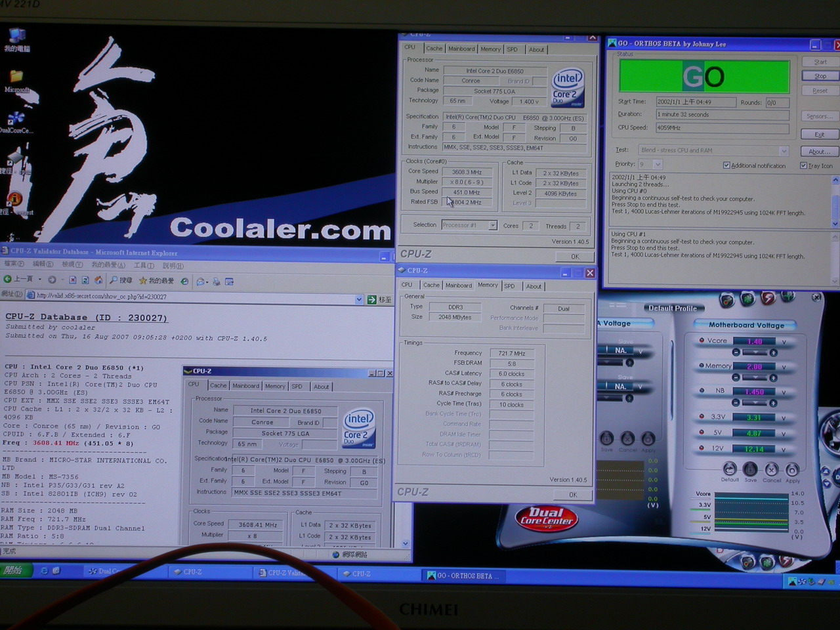
Task: Toggle Tray Icon checkbox in ORTHOS
Action: tap(803, 165)
